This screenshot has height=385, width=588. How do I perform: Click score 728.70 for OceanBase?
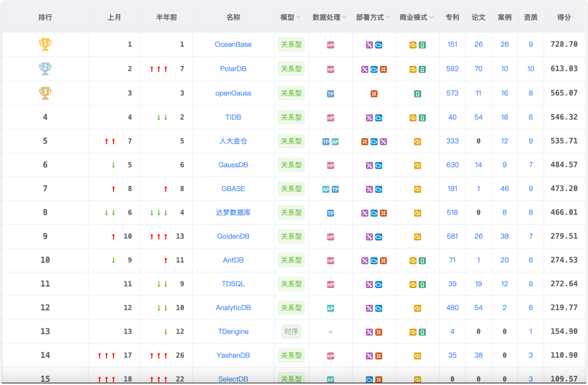[x=564, y=44]
